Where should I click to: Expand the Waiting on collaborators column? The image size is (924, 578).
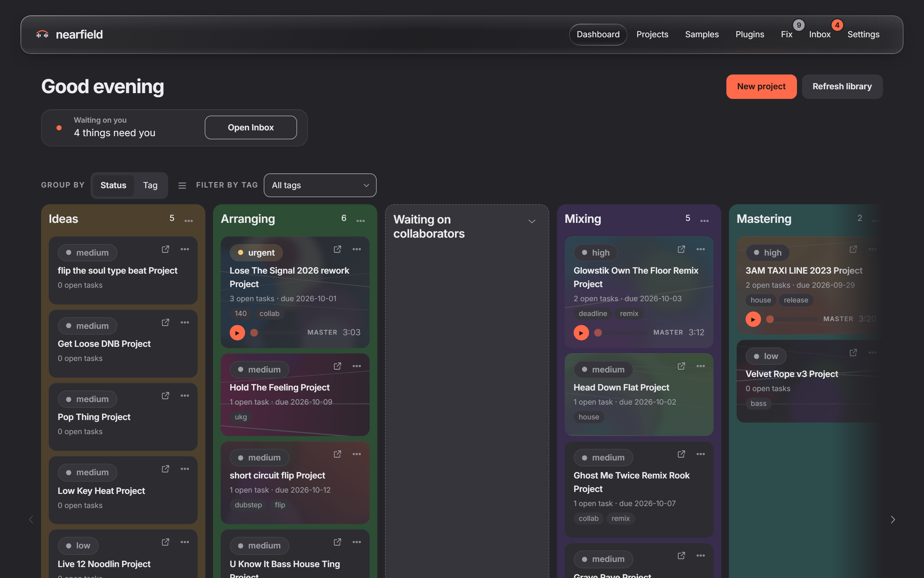[532, 221]
